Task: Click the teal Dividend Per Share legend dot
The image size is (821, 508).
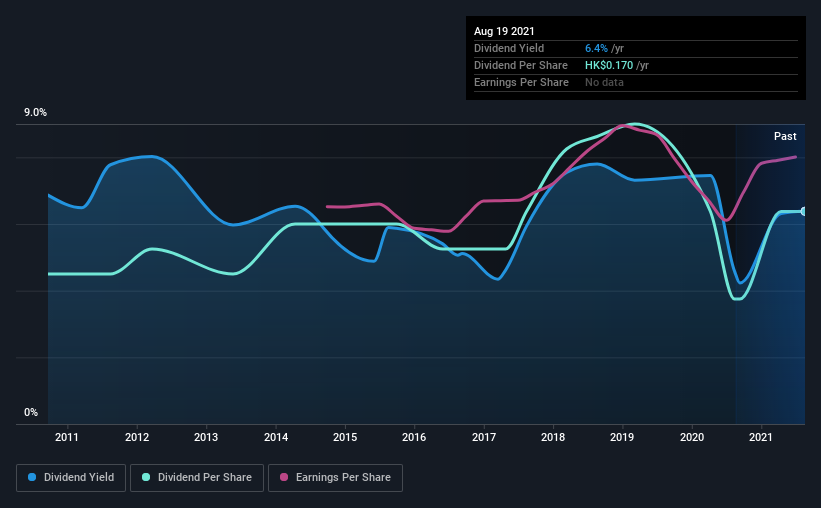Action: pyautogui.click(x=146, y=477)
